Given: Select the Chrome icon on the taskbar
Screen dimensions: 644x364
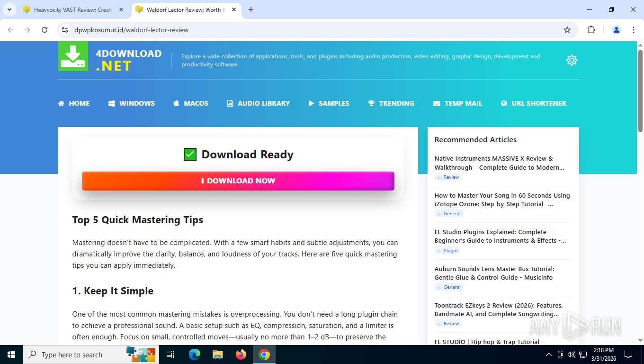Looking at the screenshot, I should coord(264,355).
